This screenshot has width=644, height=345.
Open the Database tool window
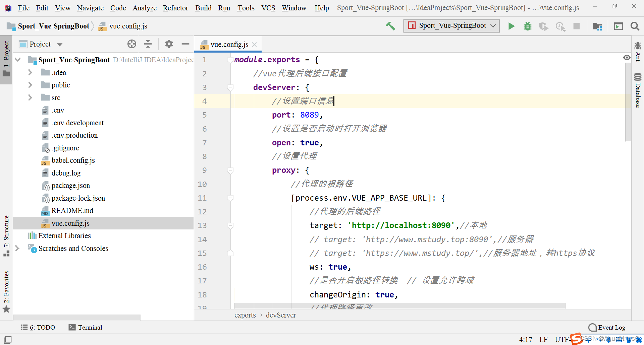pos(638,90)
